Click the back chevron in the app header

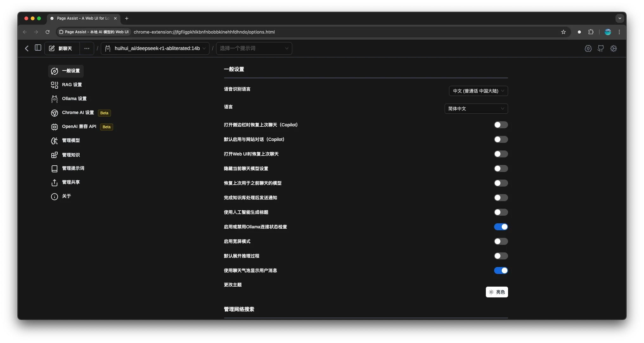tap(27, 48)
